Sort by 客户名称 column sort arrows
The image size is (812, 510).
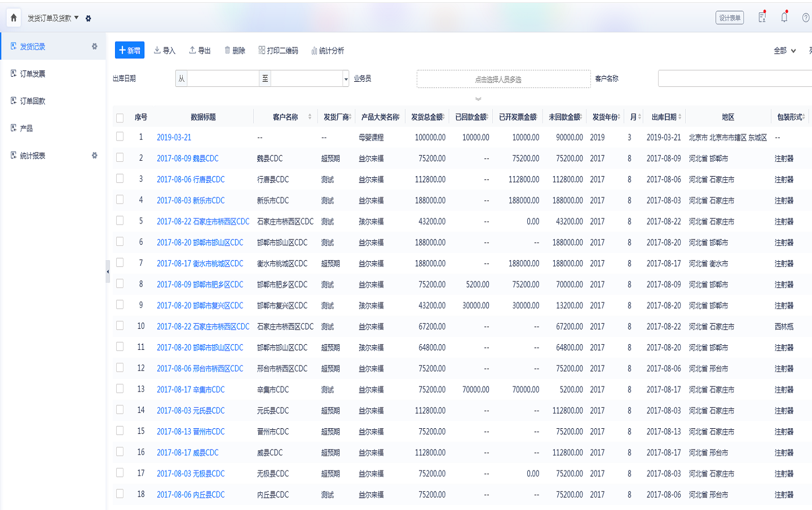310,117
